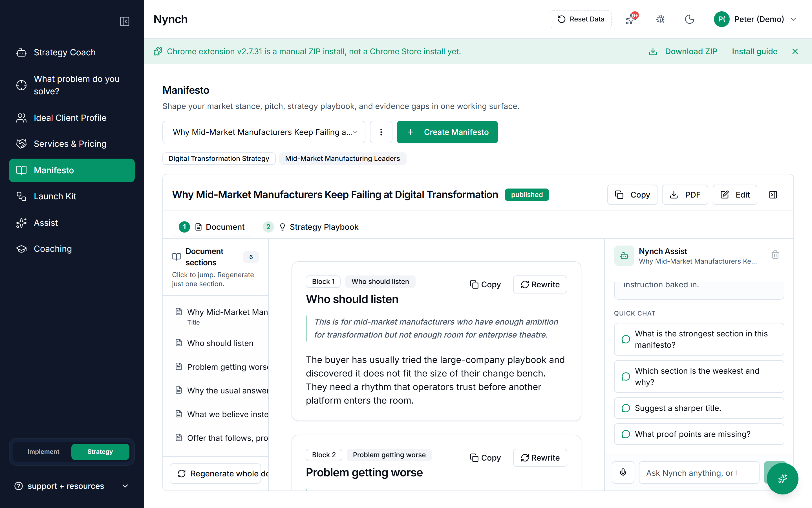Screen dimensions: 812x508
Task: Click the Edit manifesto button
Action: pyautogui.click(x=735, y=195)
